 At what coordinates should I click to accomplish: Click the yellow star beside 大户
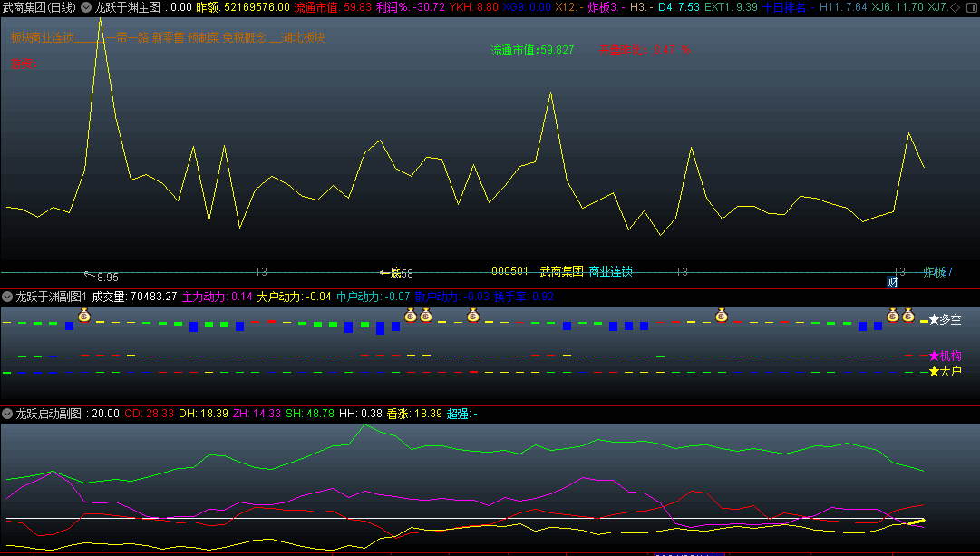click(x=934, y=372)
